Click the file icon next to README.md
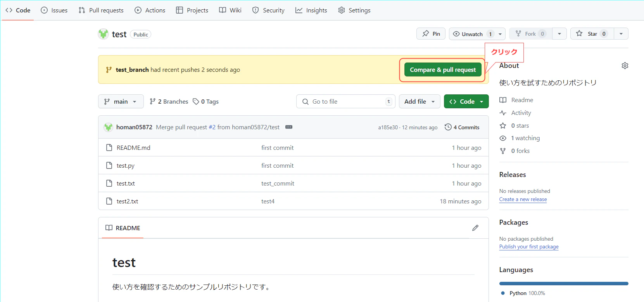This screenshot has height=302, width=644. 109,148
